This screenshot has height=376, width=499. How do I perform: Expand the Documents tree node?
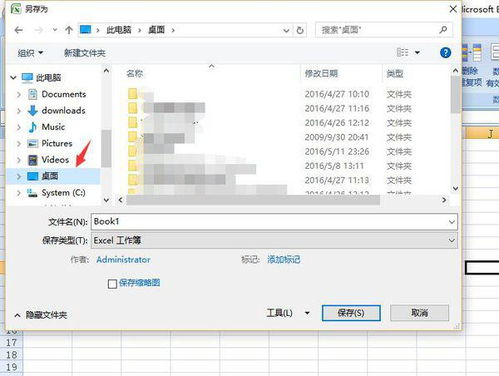pyautogui.click(x=19, y=94)
